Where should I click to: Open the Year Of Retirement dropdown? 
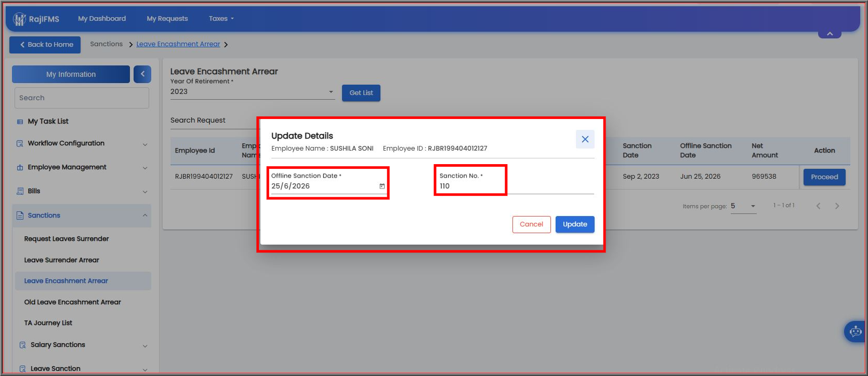253,92
